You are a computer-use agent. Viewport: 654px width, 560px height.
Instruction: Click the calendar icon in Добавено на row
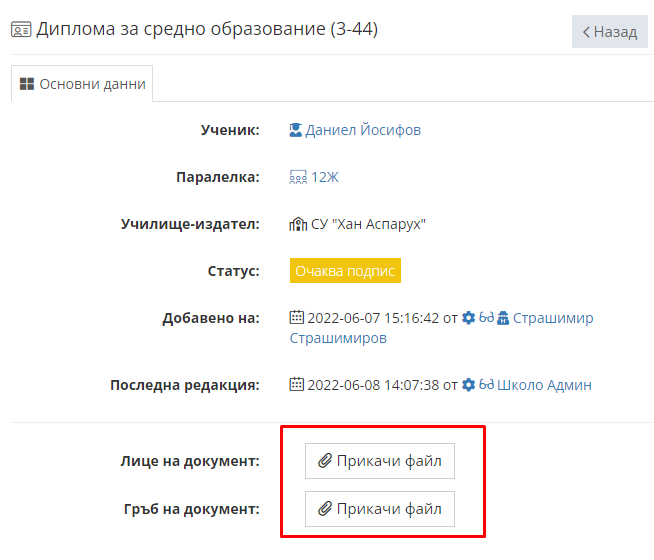(296, 317)
